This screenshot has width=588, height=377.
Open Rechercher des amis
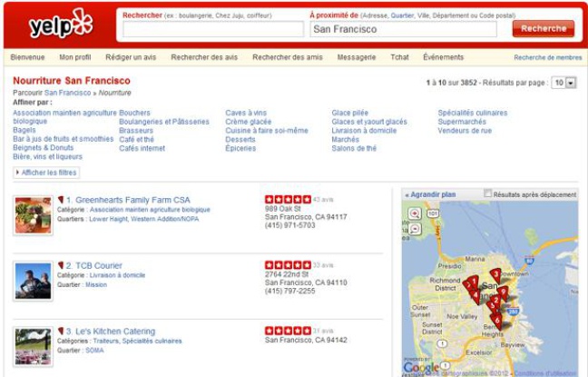click(288, 57)
